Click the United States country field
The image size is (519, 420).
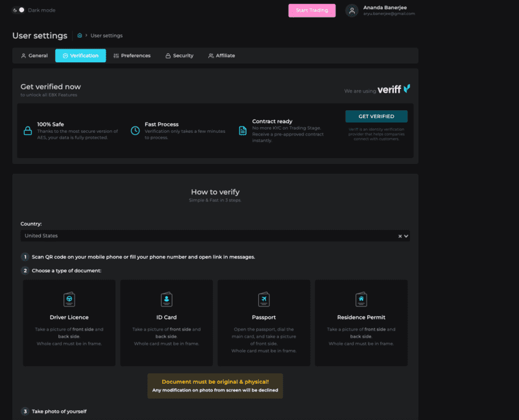[x=215, y=236]
